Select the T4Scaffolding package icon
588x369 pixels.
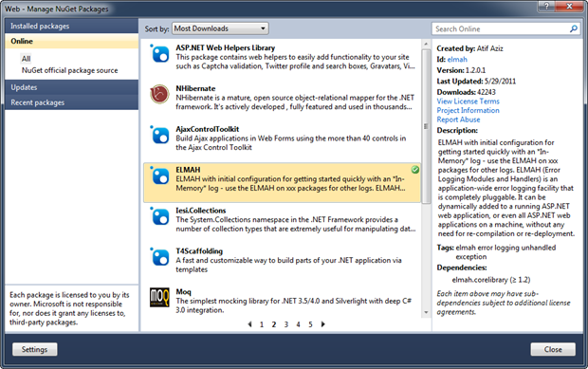(x=160, y=257)
